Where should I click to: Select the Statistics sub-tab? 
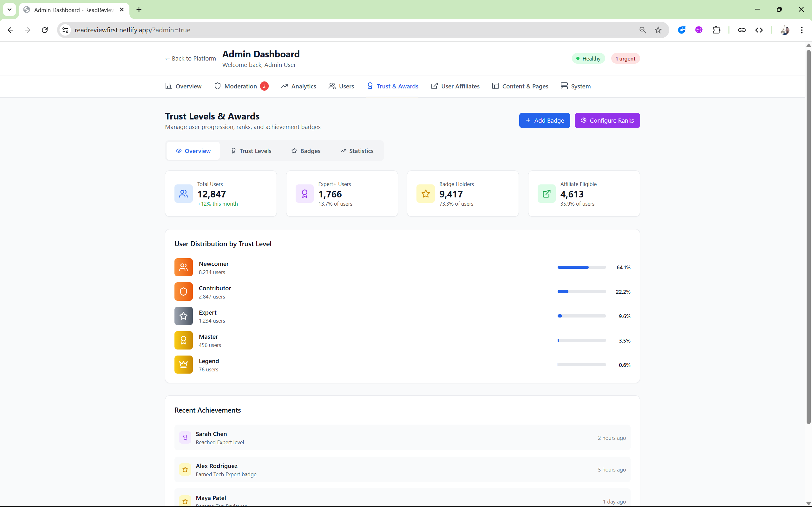357,151
